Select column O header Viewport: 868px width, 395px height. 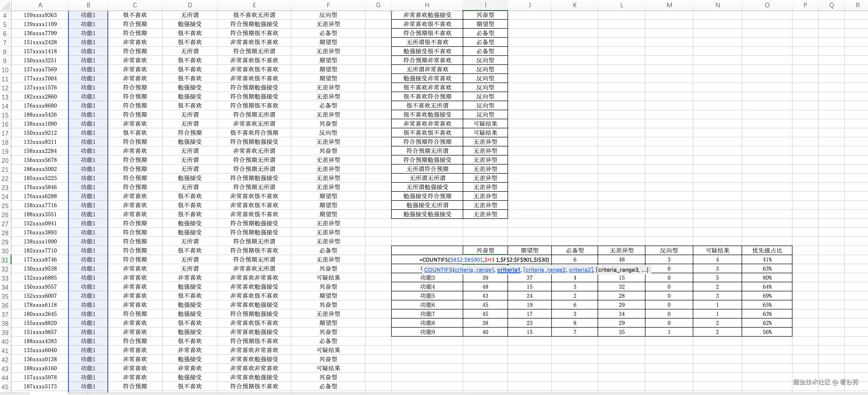[767, 5]
